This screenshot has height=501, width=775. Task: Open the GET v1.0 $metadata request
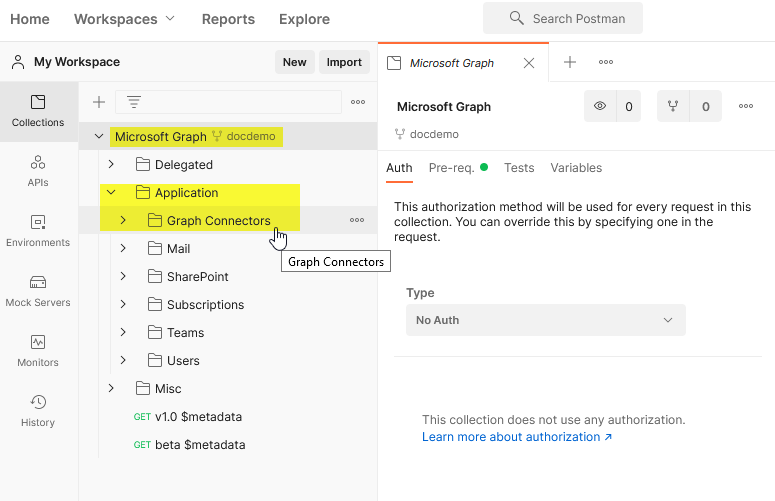tap(188, 417)
